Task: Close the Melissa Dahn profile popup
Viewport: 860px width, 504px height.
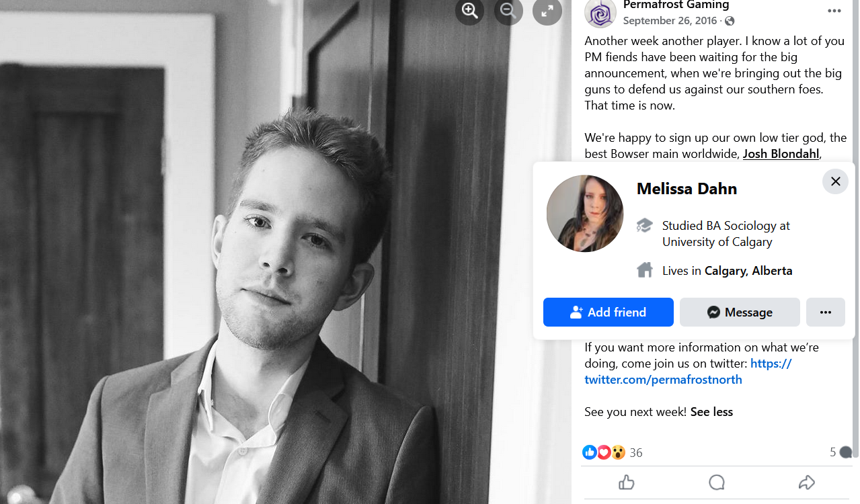Action: coord(835,181)
